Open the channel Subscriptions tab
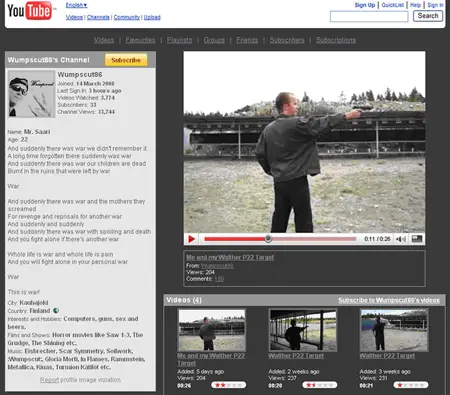Viewport: 450px width, 395px height. pos(336,40)
